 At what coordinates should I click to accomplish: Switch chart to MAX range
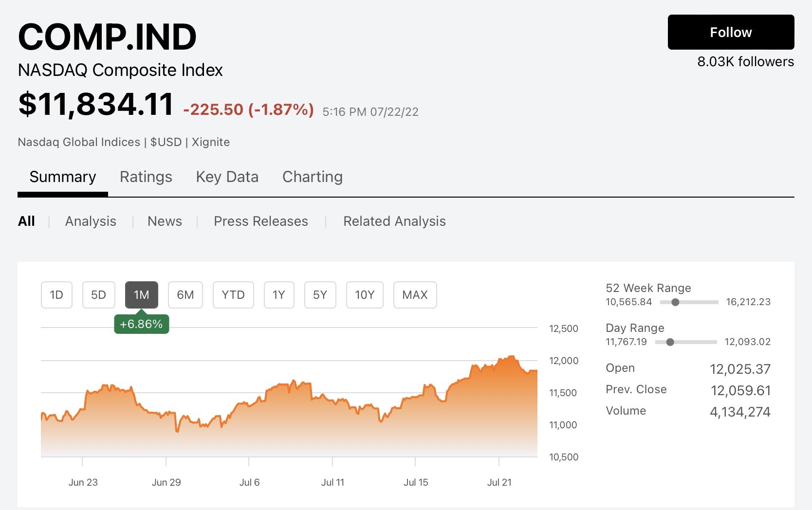click(415, 295)
